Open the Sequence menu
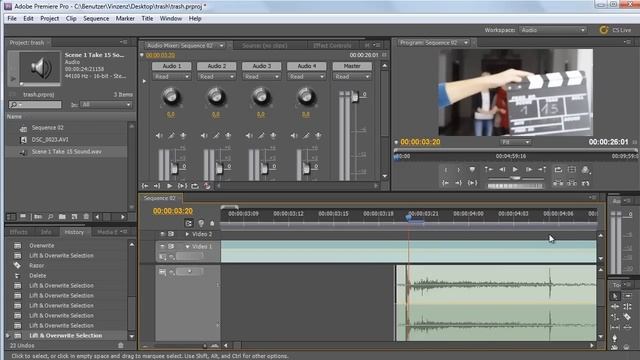 point(96,18)
